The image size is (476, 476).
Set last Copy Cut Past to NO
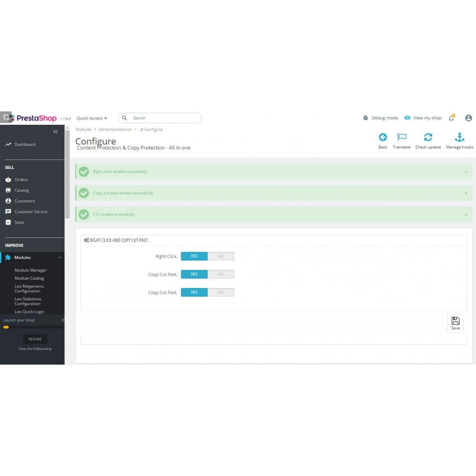click(221, 292)
